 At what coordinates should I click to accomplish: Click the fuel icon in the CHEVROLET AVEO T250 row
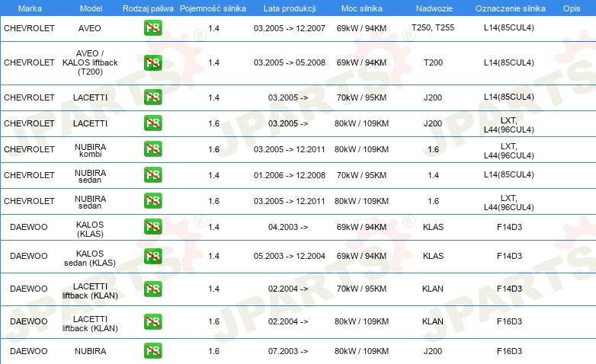point(152,27)
